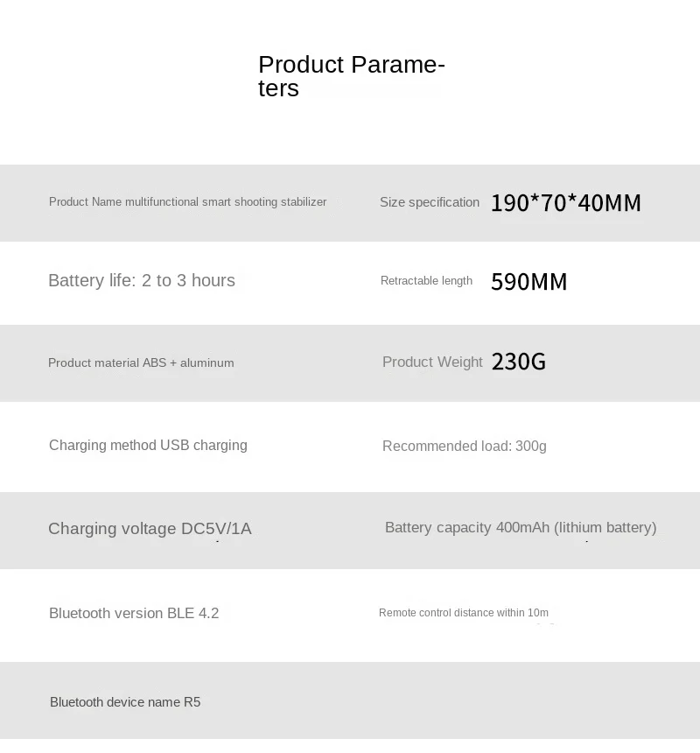Click Remote control distance within 10m text
This screenshot has height=753, width=700.
(464, 613)
